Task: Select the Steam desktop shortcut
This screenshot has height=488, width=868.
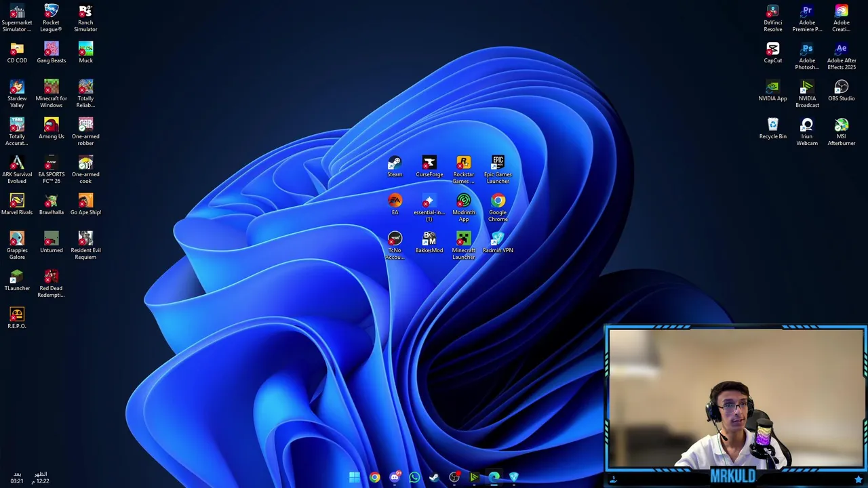Action: coord(395,167)
